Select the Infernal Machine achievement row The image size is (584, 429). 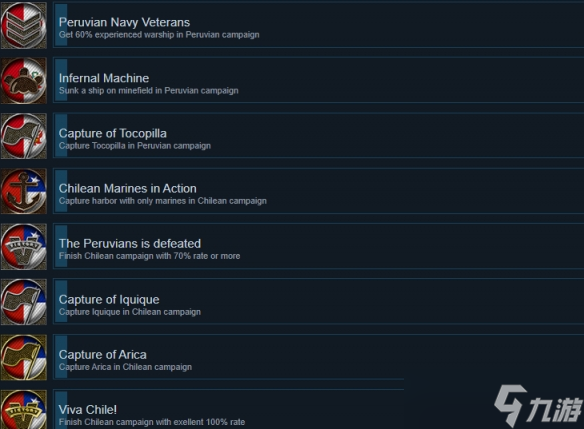click(318, 80)
